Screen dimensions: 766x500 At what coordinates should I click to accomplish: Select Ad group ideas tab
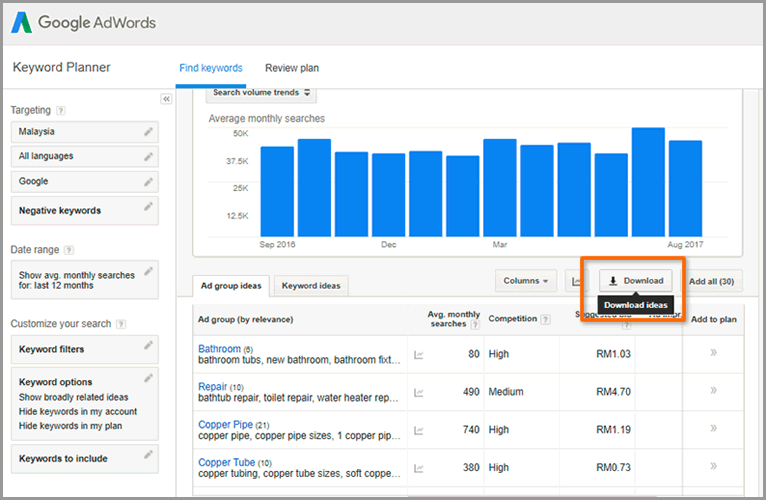pos(231,286)
